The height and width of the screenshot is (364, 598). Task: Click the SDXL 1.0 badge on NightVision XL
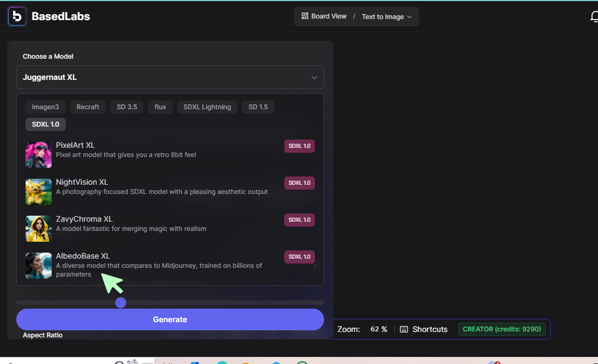point(300,183)
